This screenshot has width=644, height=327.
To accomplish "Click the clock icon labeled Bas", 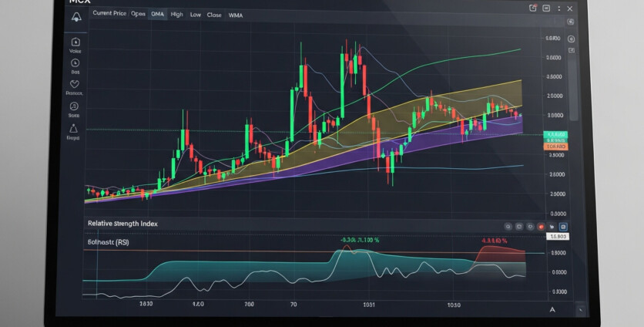I will pyautogui.click(x=75, y=63).
